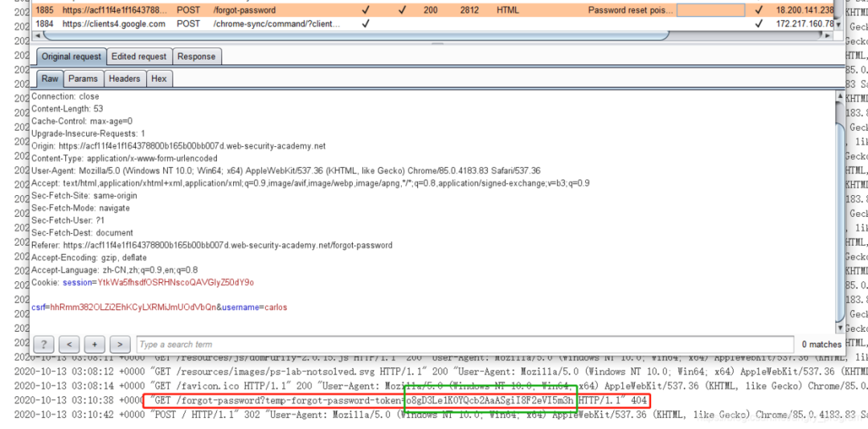Open the Response tab
The height and width of the screenshot is (429, 868).
click(197, 56)
